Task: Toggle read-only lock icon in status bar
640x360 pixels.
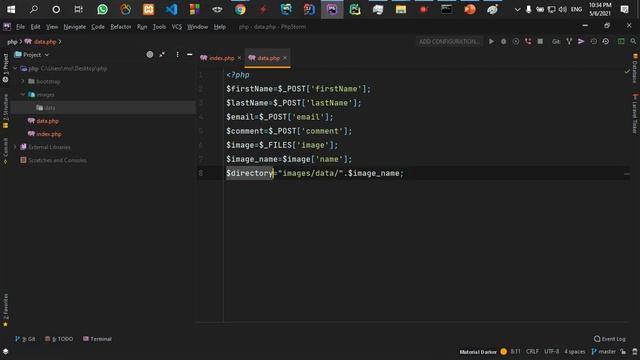Action: [x=623, y=351]
